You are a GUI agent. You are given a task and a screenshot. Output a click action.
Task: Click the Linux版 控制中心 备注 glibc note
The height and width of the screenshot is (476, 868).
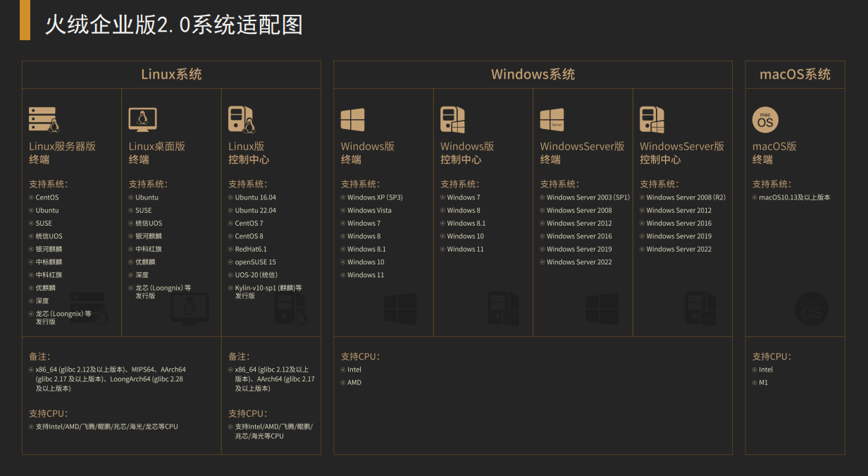pos(275,379)
